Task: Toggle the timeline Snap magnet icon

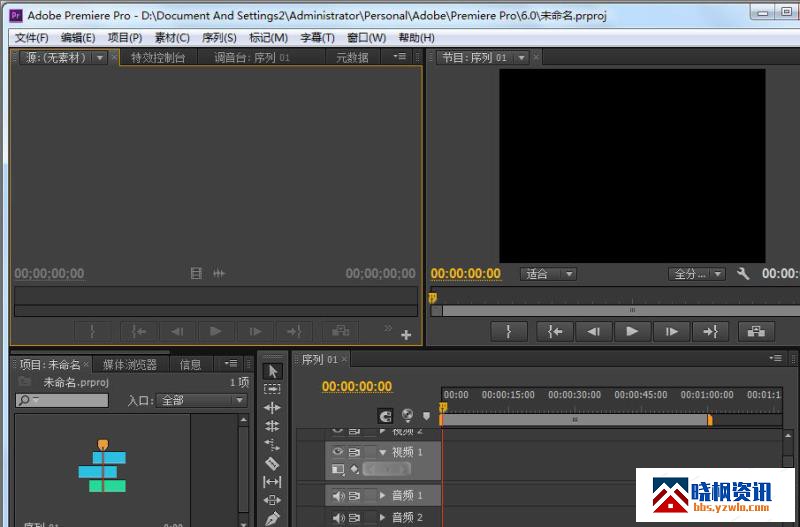Action: [386, 416]
